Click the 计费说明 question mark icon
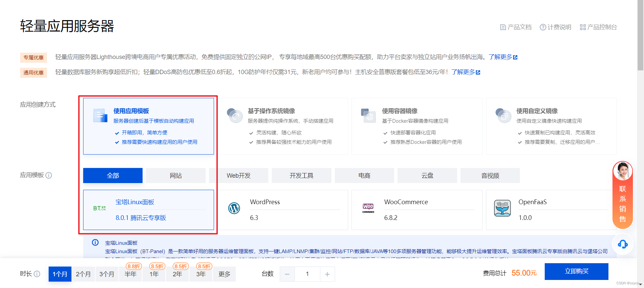 [543, 27]
